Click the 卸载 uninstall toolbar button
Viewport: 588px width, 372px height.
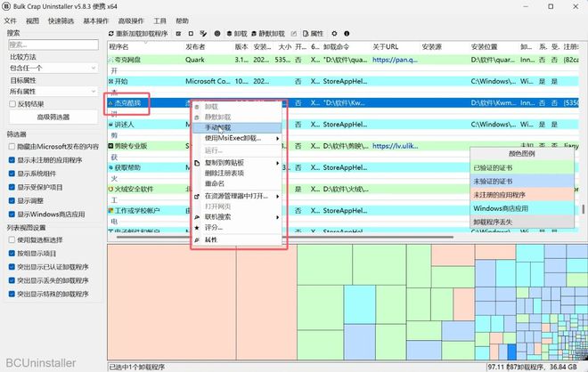[x=237, y=34]
